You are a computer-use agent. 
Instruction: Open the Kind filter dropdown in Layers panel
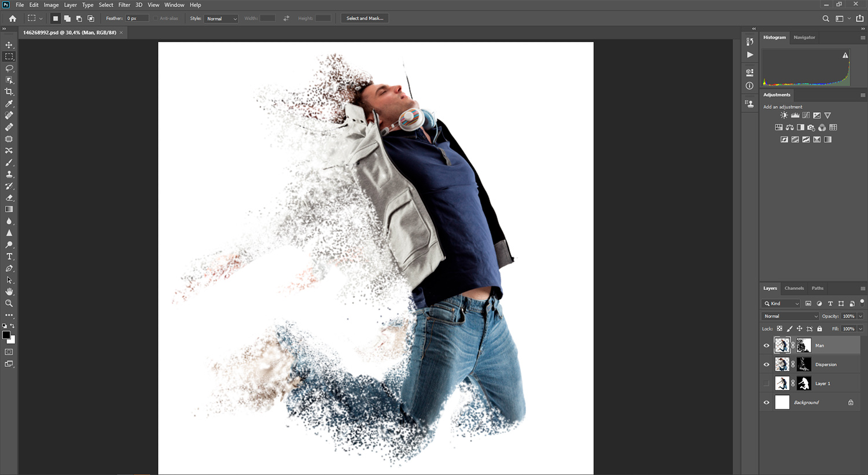tap(781, 303)
